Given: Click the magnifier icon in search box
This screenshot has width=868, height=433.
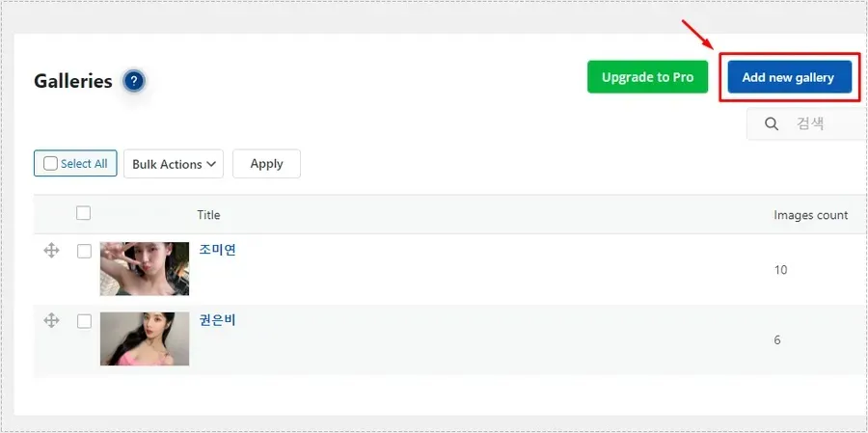Looking at the screenshot, I should point(772,123).
